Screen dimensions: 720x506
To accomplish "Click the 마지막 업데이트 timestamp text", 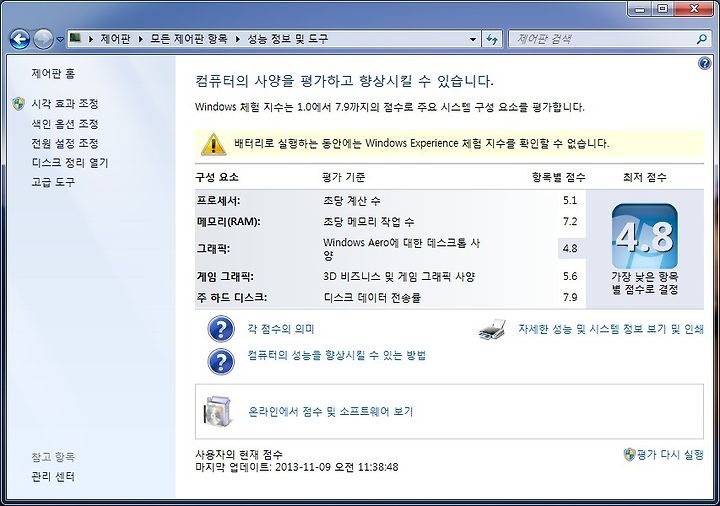I will (x=297, y=467).
